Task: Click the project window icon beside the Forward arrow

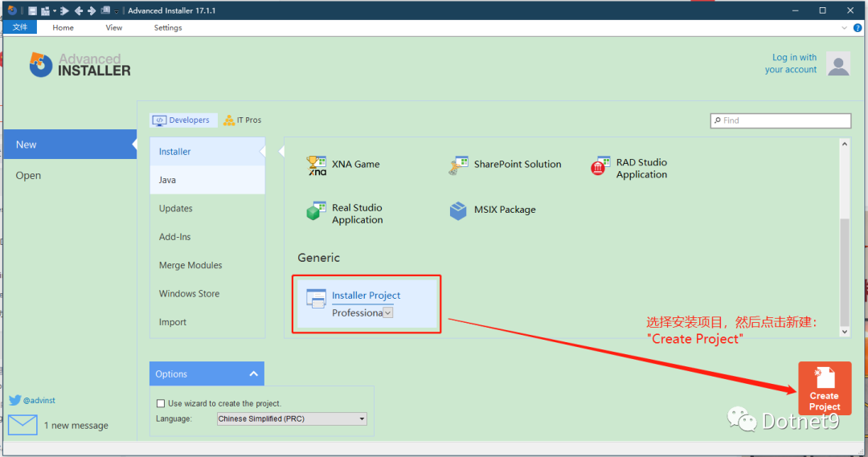Action: 105,10
